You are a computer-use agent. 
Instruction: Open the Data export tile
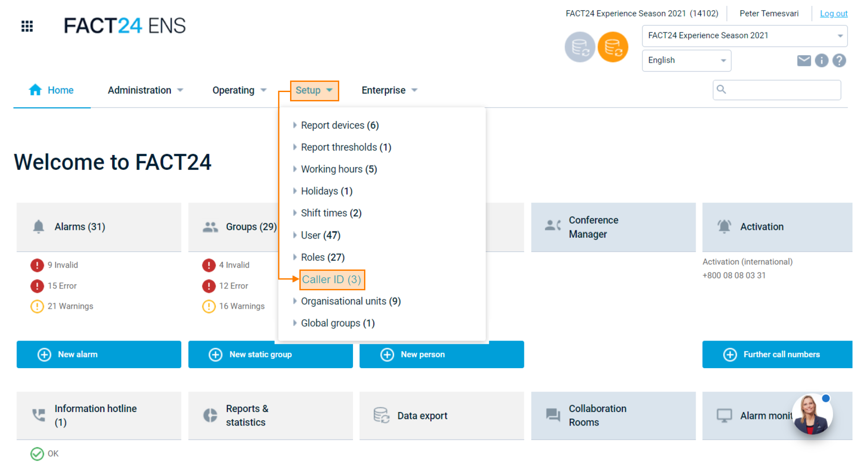click(x=442, y=416)
